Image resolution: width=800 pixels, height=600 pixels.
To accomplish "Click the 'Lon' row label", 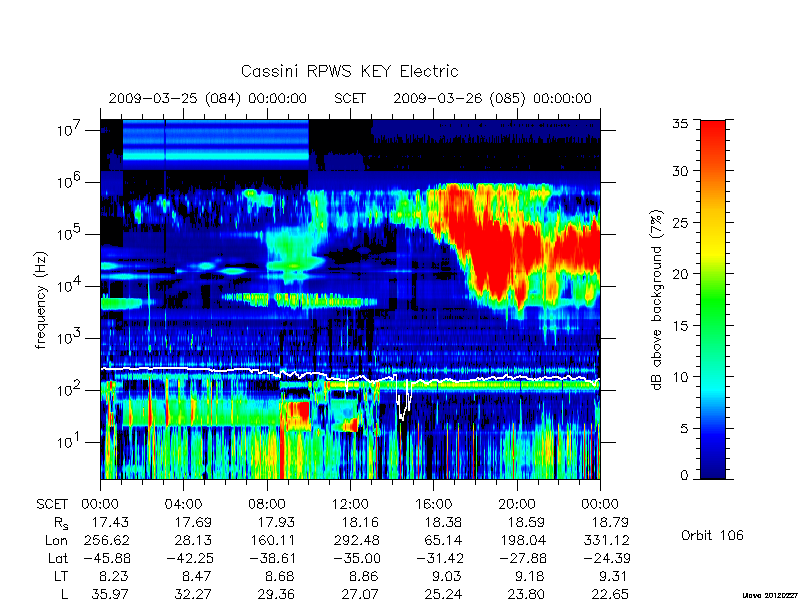I will tap(57, 540).
